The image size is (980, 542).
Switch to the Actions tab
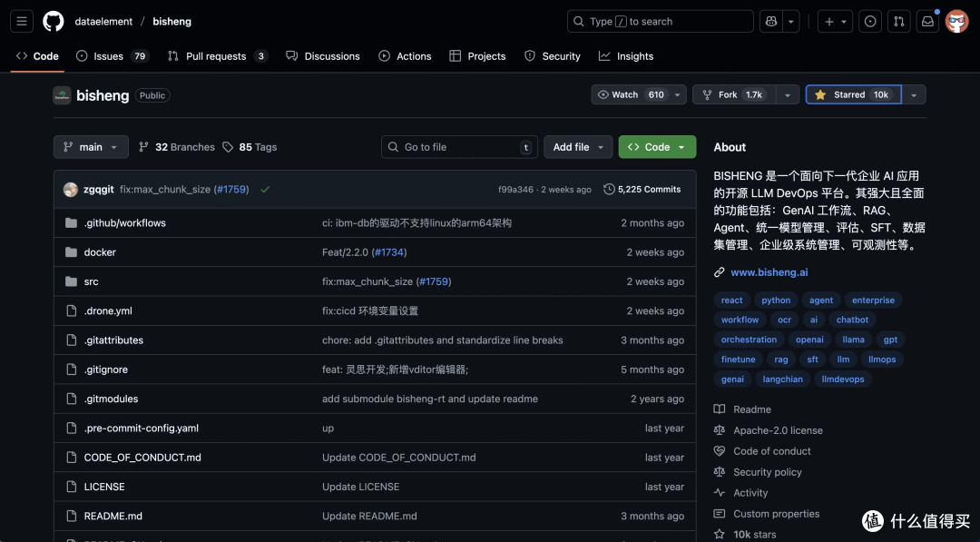[x=405, y=56]
